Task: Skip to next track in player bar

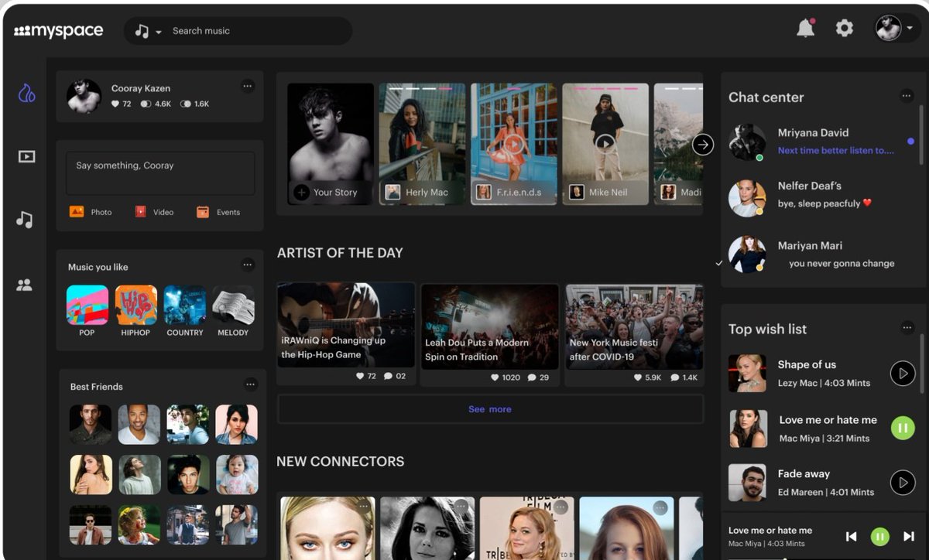Action: [909, 536]
